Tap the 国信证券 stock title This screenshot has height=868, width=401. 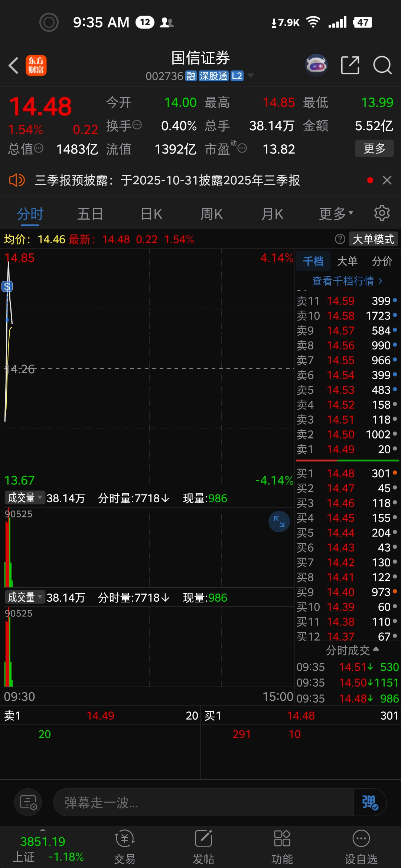200,58
